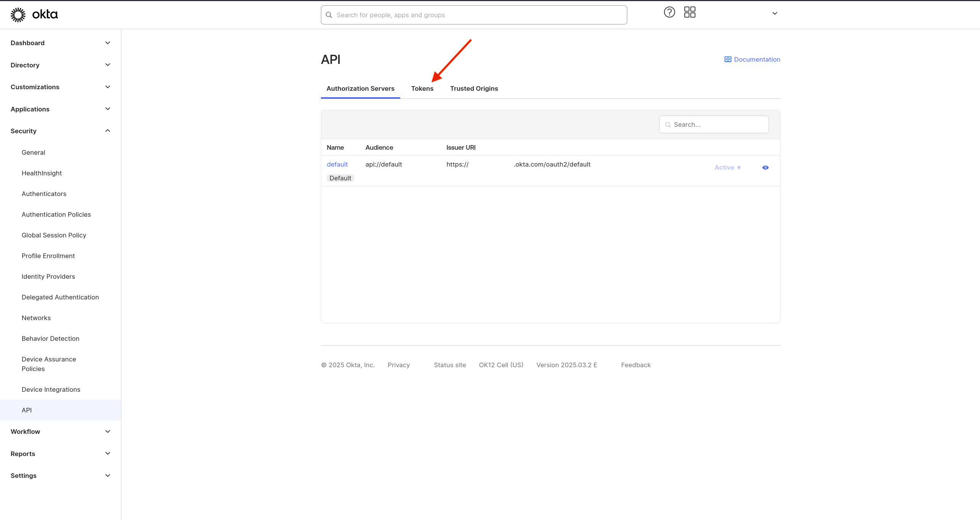Open Authenticators in the sidebar
The width and height of the screenshot is (980, 520).
click(44, 194)
